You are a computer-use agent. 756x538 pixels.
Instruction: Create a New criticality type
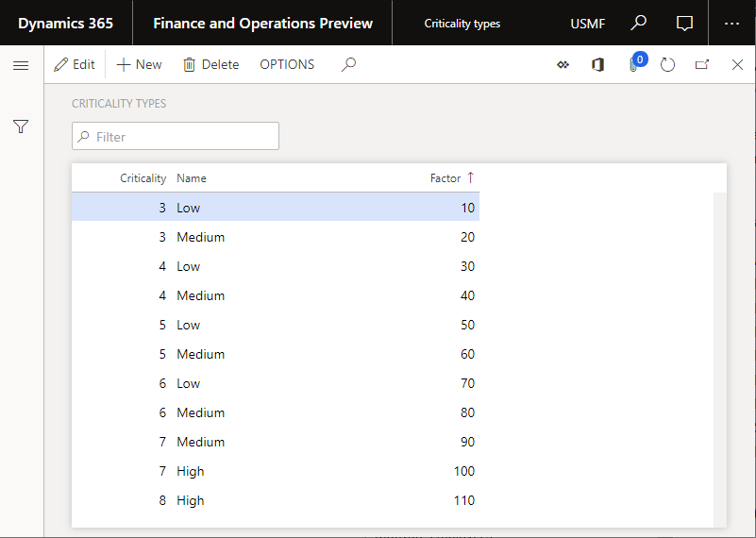click(140, 64)
